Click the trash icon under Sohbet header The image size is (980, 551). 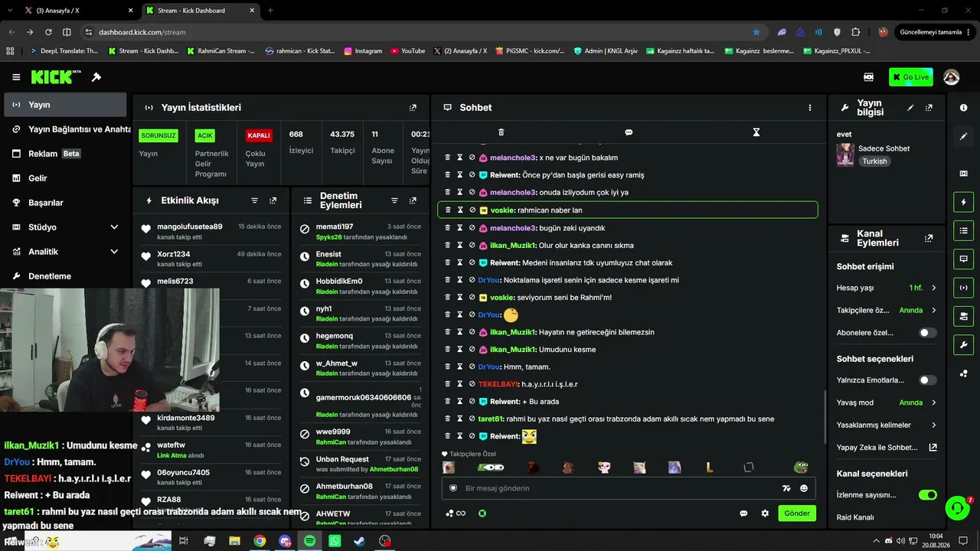click(x=501, y=132)
